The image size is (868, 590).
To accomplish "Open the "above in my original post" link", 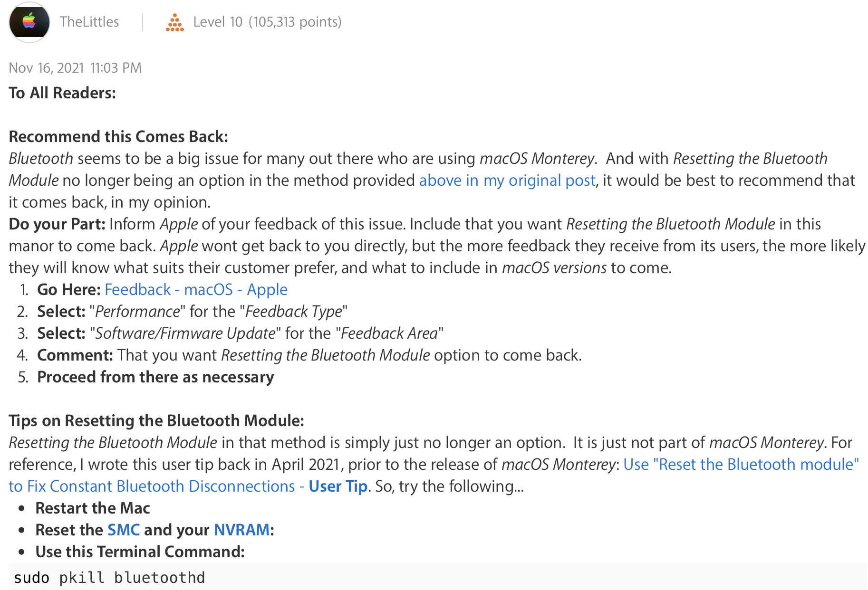I will point(507,181).
